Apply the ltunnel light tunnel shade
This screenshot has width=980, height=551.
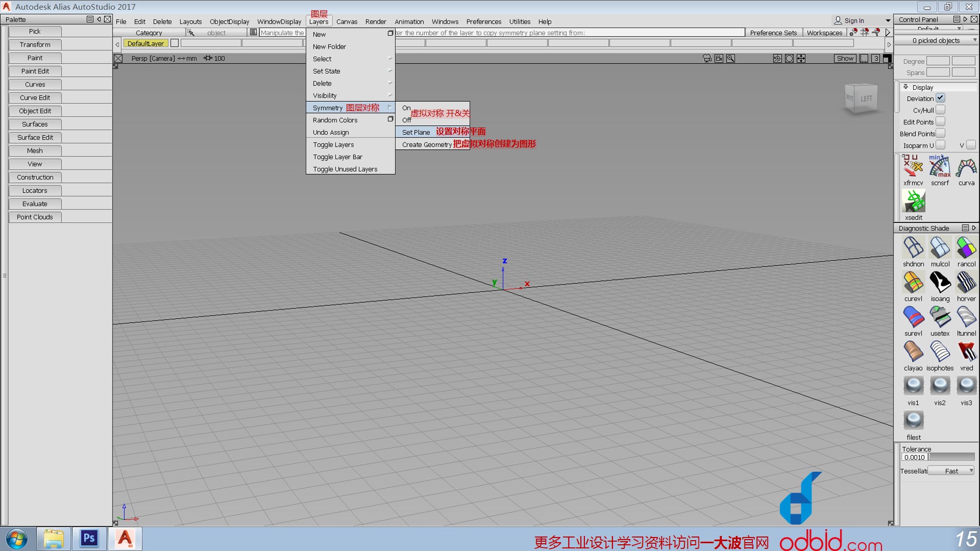966,317
